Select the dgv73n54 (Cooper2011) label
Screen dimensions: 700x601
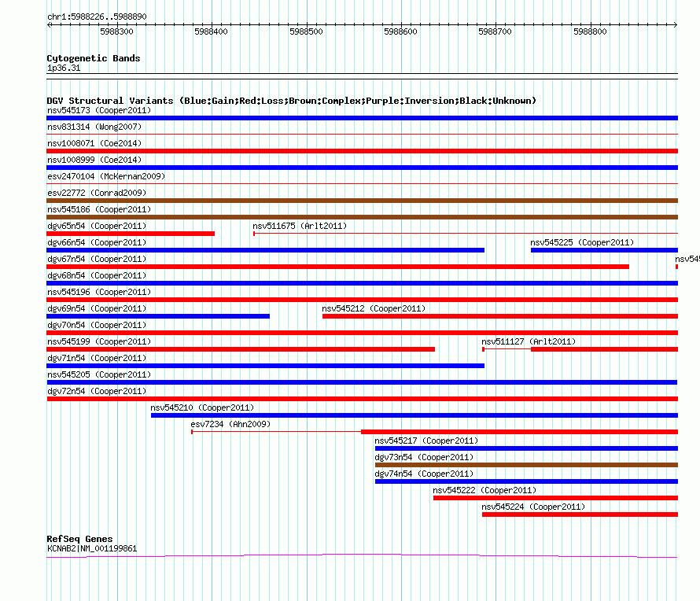(x=424, y=457)
